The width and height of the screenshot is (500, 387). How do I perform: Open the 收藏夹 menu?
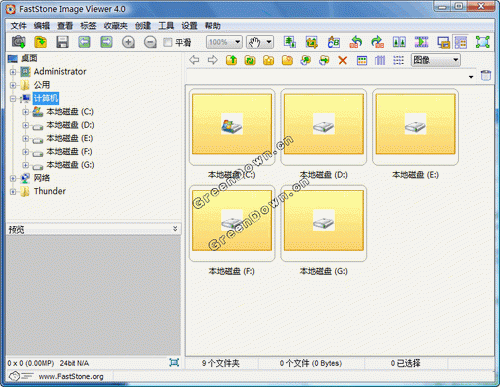tap(115, 26)
